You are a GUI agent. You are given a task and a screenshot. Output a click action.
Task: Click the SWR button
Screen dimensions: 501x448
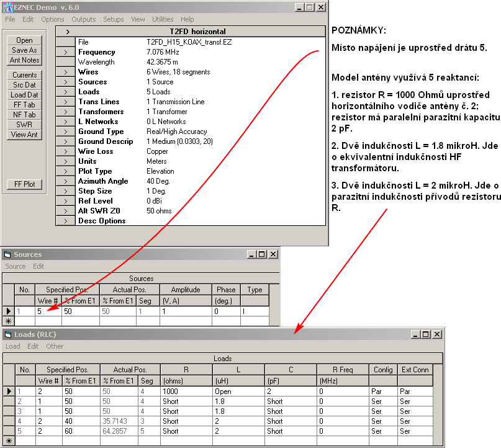coord(24,125)
